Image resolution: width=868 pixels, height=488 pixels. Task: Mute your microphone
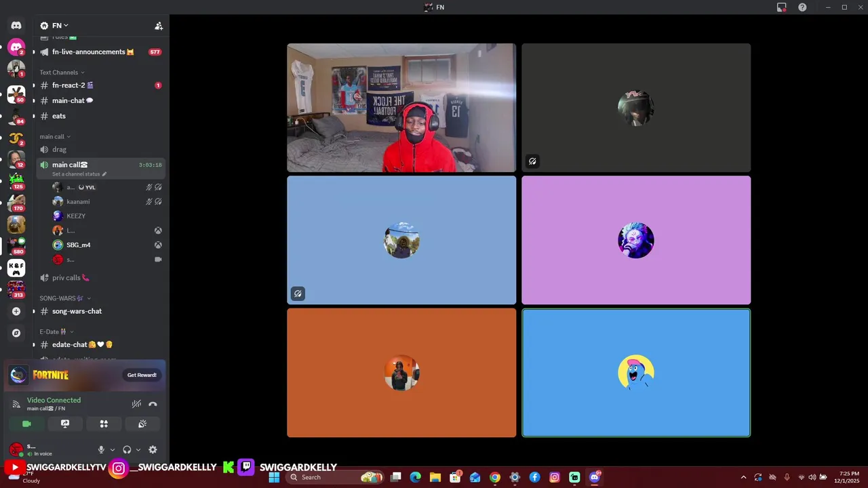pos(101,449)
